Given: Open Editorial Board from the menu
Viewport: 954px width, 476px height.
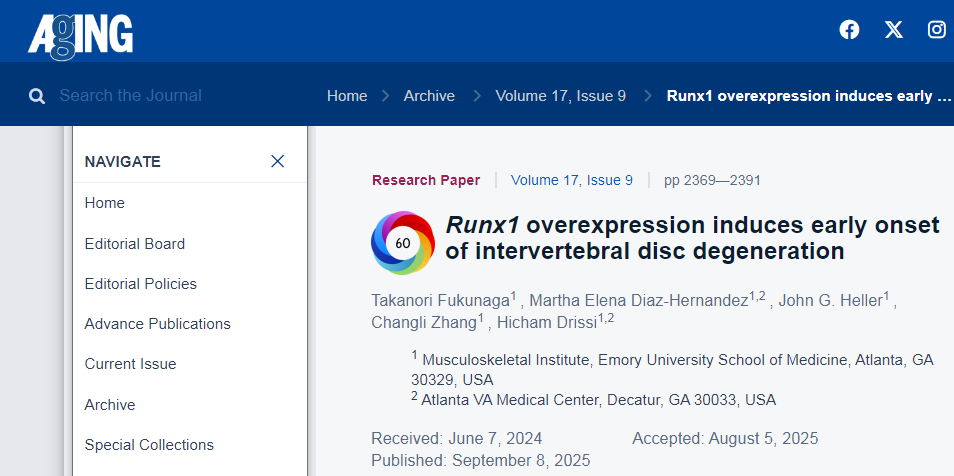Looking at the screenshot, I should [134, 243].
